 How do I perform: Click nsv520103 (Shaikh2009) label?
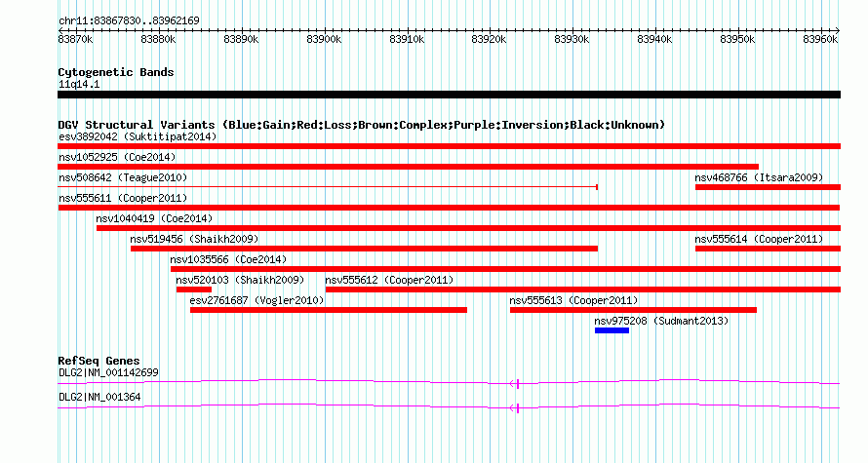point(240,280)
